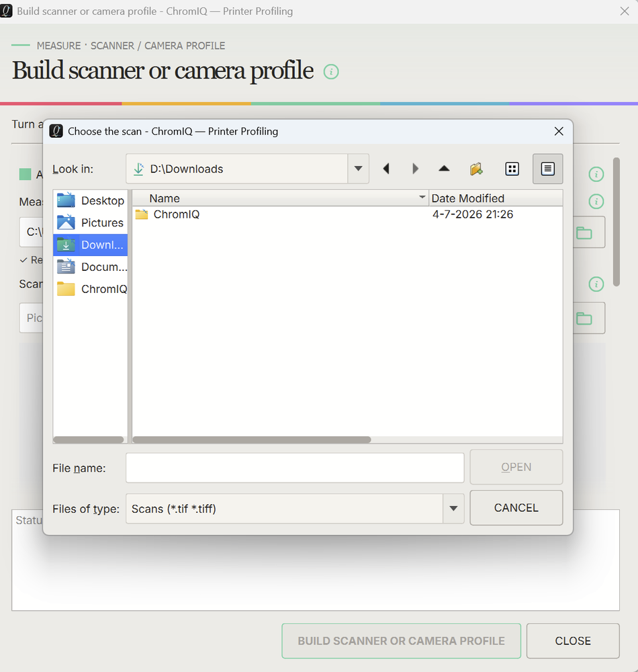Switch to detail list view
The image size is (638, 672).
tap(547, 169)
